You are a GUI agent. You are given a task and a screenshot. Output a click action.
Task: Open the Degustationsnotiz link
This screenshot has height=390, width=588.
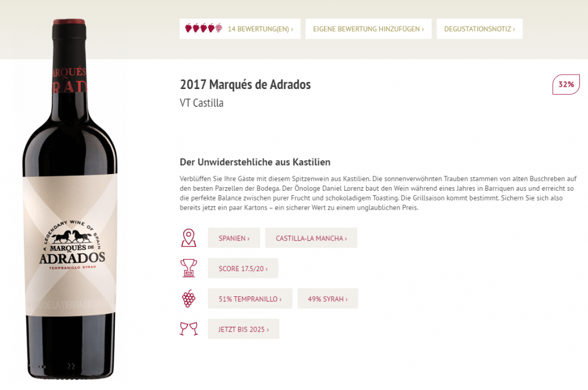[479, 29]
